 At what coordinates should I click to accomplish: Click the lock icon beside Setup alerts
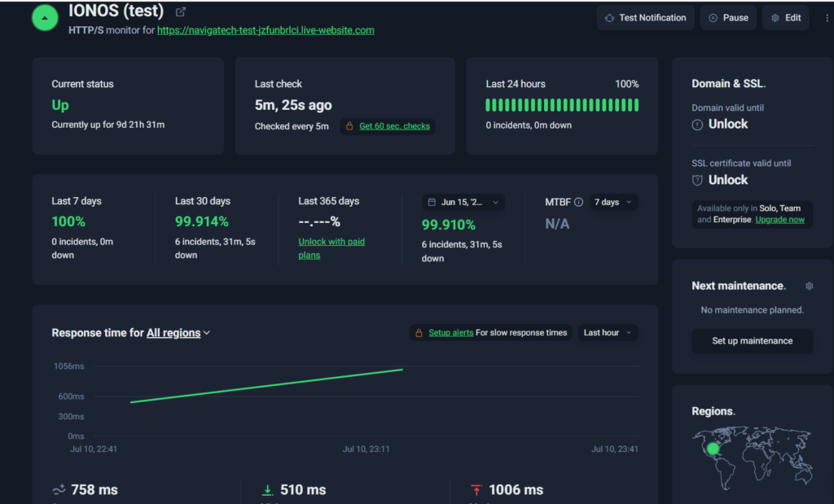click(x=419, y=333)
